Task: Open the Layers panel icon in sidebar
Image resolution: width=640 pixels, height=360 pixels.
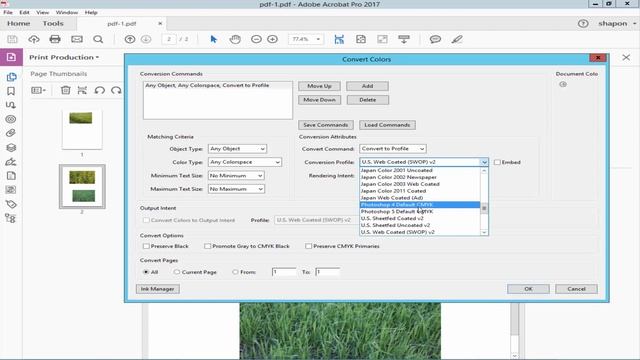Action: click(11, 147)
